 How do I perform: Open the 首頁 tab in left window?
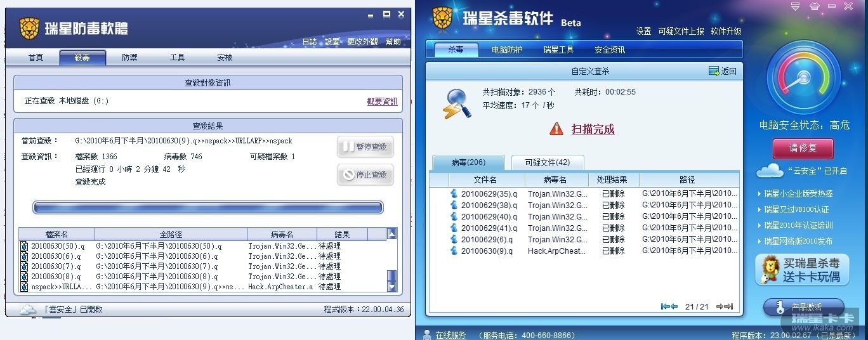tap(36, 58)
